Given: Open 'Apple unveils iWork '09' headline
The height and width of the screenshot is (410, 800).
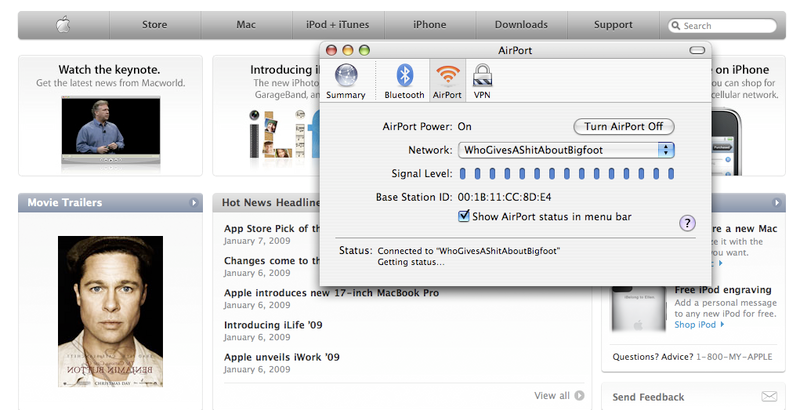Looking at the screenshot, I should tap(282, 357).
